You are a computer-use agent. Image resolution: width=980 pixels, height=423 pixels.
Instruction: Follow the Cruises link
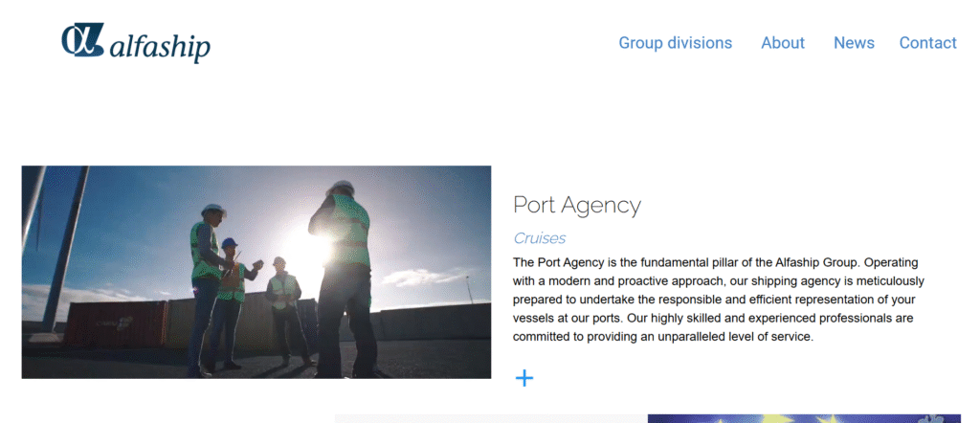click(x=540, y=238)
